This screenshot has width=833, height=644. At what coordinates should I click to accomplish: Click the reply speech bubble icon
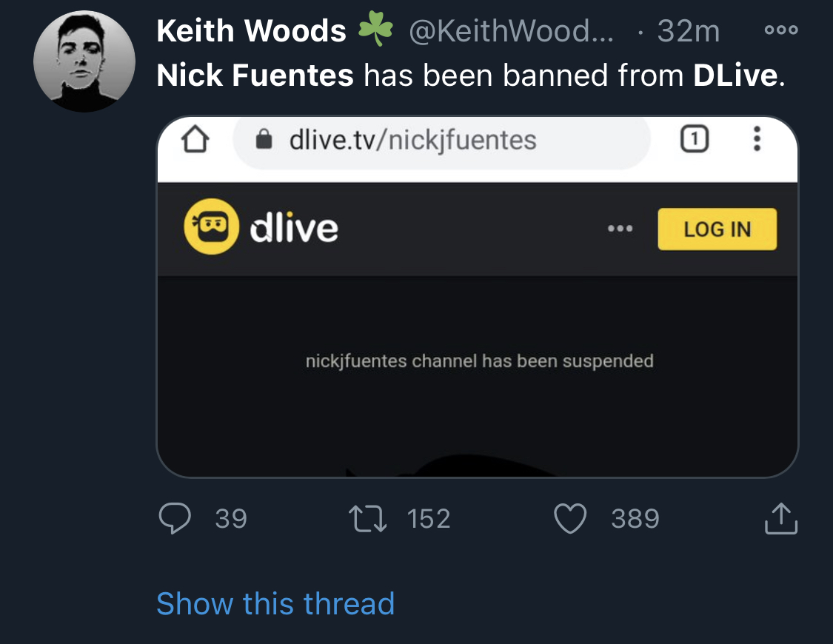pos(175,518)
